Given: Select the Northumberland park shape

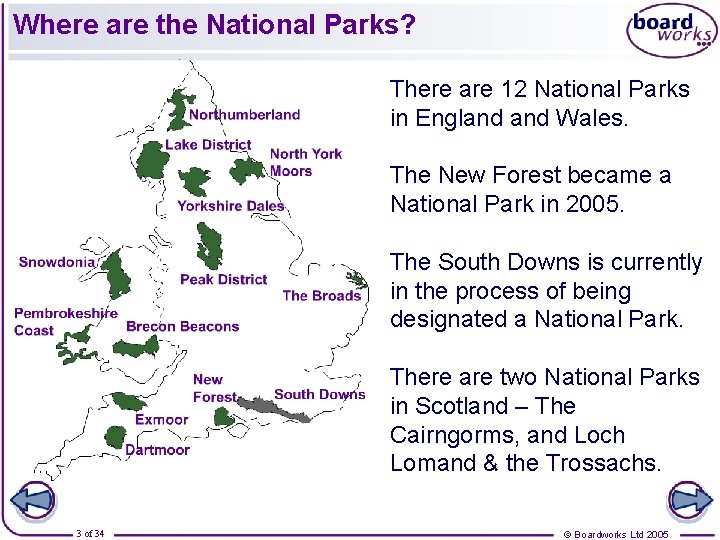Looking at the screenshot, I should tap(181, 110).
